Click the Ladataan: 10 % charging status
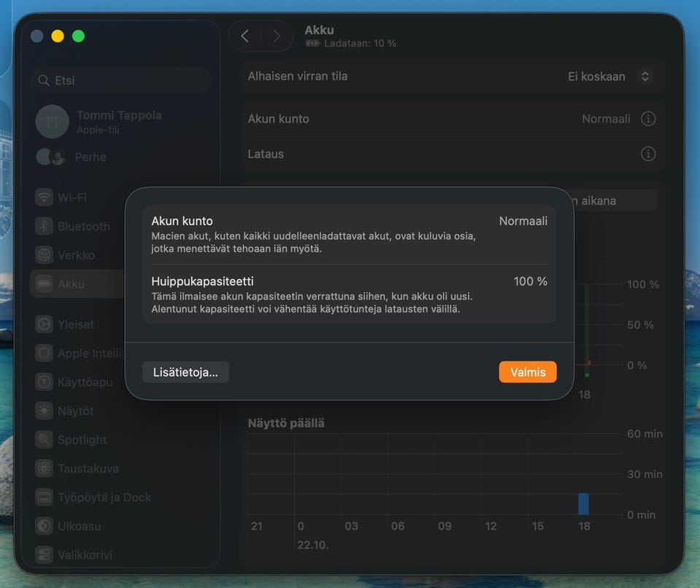 359,43
